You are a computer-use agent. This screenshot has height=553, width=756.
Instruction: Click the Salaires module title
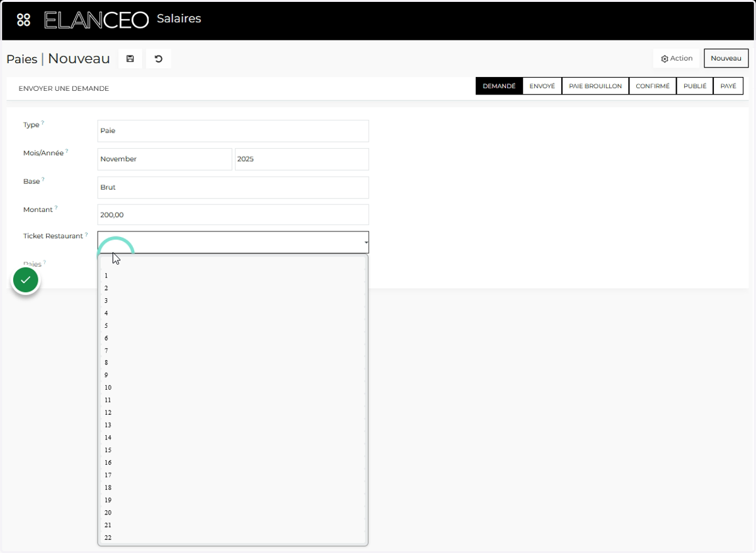pyautogui.click(x=179, y=19)
